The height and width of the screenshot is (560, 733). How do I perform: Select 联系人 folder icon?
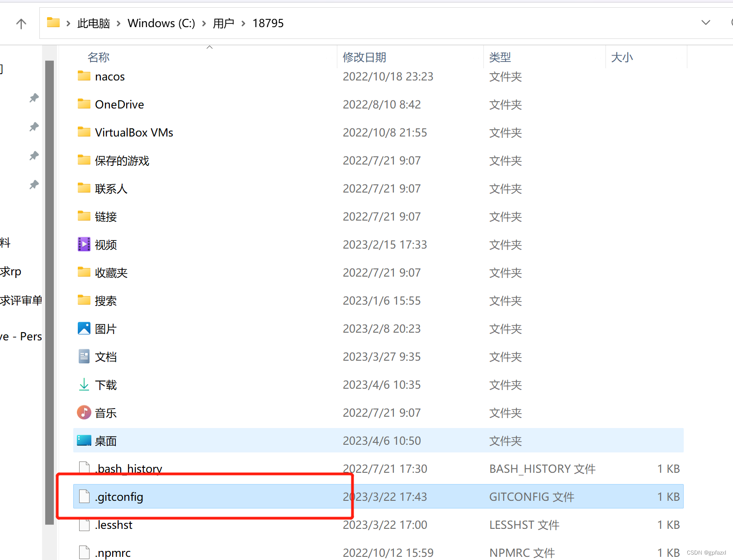pos(84,188)
